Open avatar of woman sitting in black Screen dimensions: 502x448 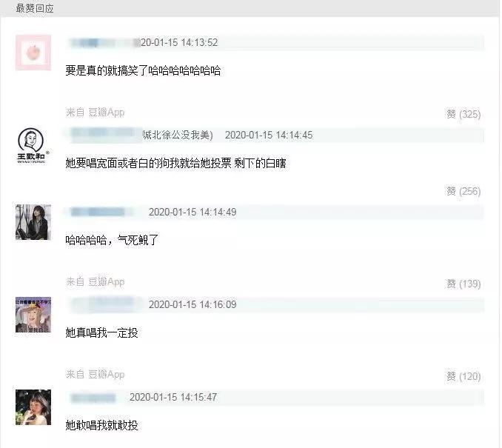(33, 222)
